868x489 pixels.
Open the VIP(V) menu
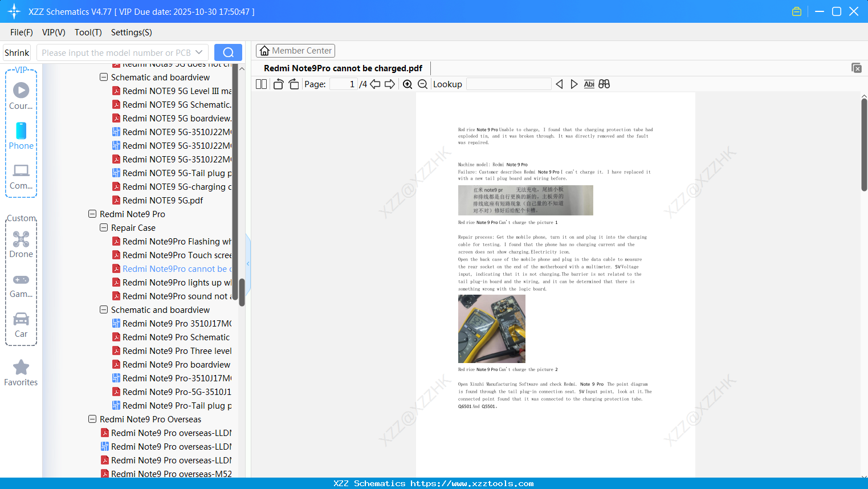pyautogui.click(x=54, y=32)
